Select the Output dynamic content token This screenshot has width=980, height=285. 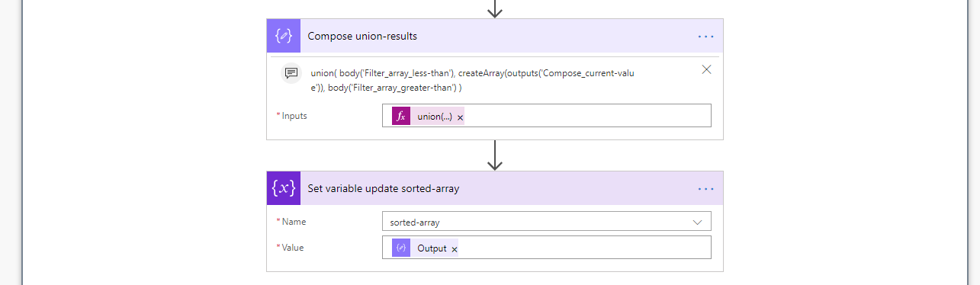(x=432, y=248)
